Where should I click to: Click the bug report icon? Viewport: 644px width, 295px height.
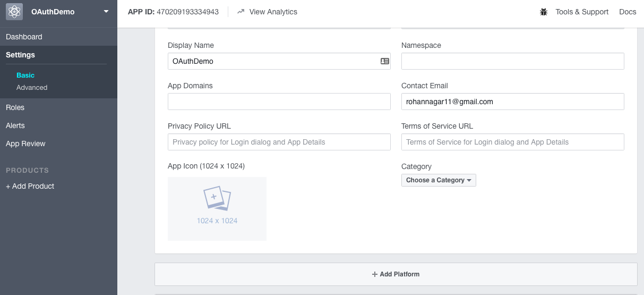(543, 12)
